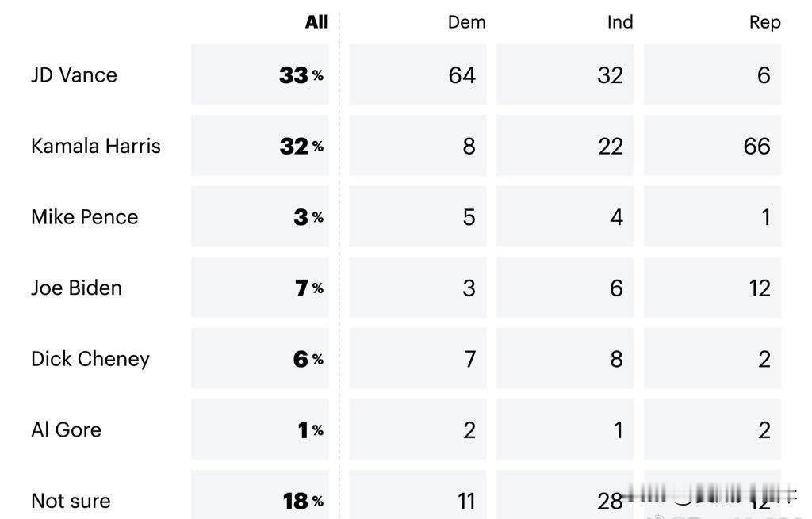Select Kamala Harris 32% All cell
The width and height of the screenshot is (812, 519).
260,146
